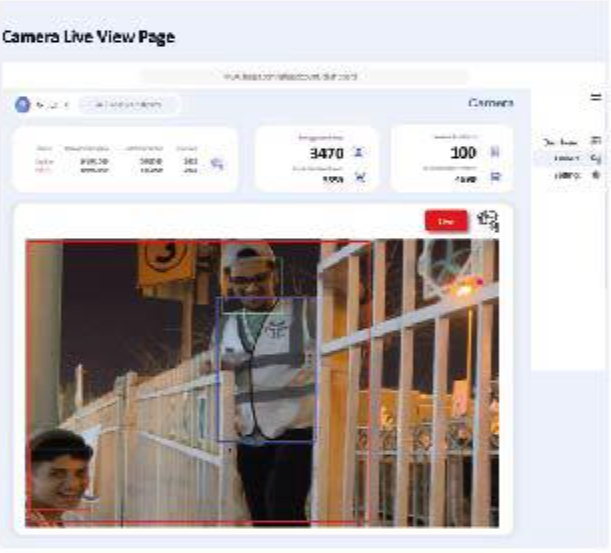The height and width of the screenshot is (553, 611).
Task: Click the icon right of the statistics table
Action: click(218, 163)
